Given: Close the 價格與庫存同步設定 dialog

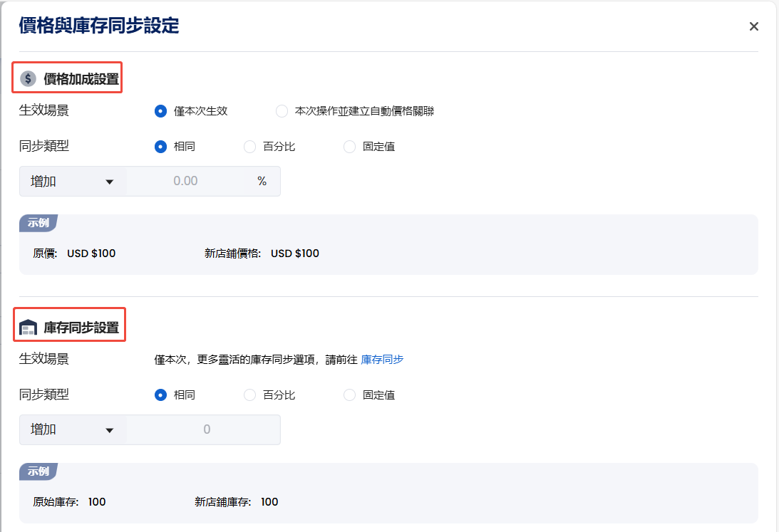Looking at the screenshot, I should 753,27.
